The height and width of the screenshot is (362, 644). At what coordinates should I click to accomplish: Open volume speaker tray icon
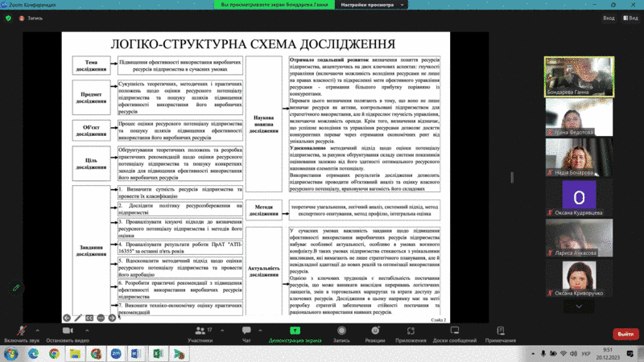point(573,353)
